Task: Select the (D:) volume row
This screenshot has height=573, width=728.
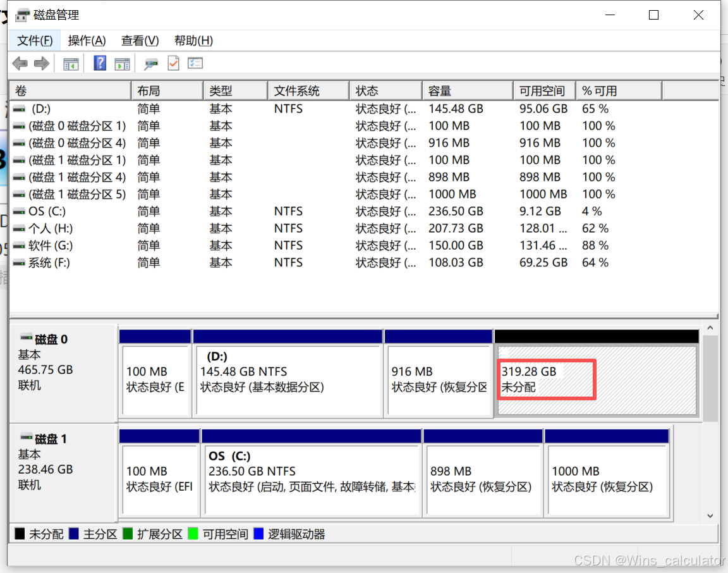Action: pos(364,109)
